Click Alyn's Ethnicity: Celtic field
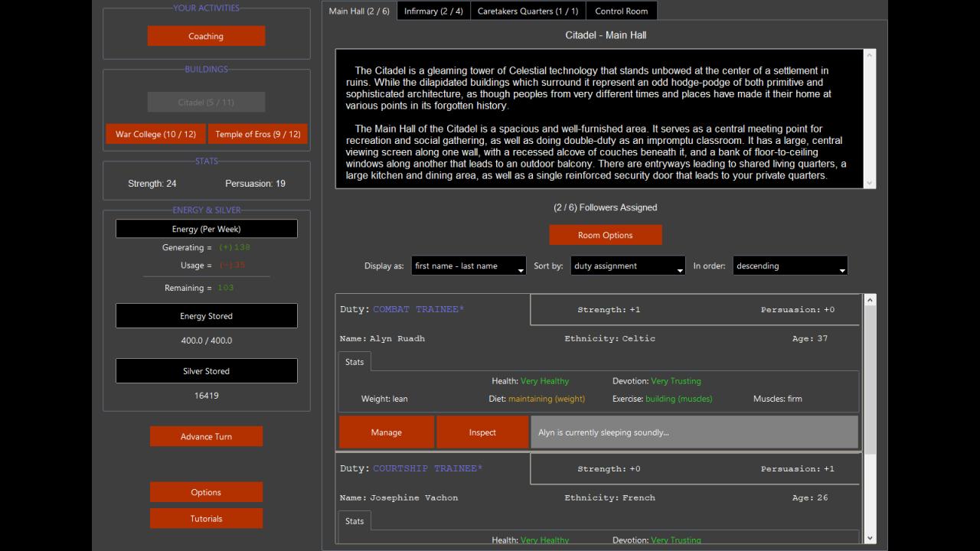The image size is (980, 551). 610,338
